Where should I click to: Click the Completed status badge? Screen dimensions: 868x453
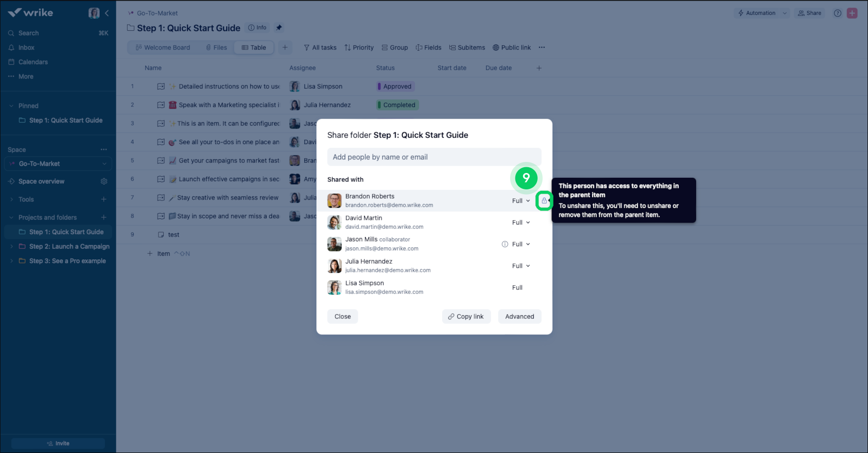click(x=397, y=105)
